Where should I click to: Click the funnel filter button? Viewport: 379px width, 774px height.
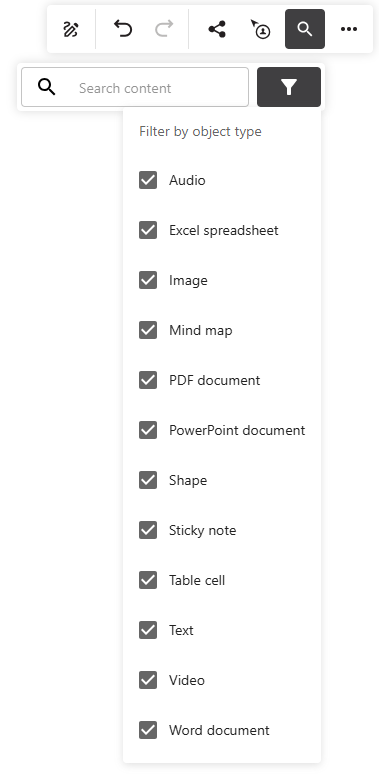click(x=289, y=87)
